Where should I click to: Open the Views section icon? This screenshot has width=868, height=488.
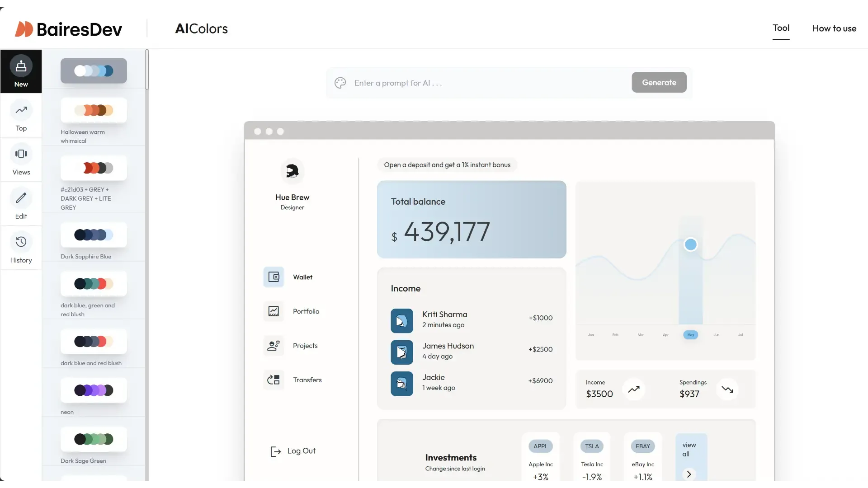[x=21, y=154]
